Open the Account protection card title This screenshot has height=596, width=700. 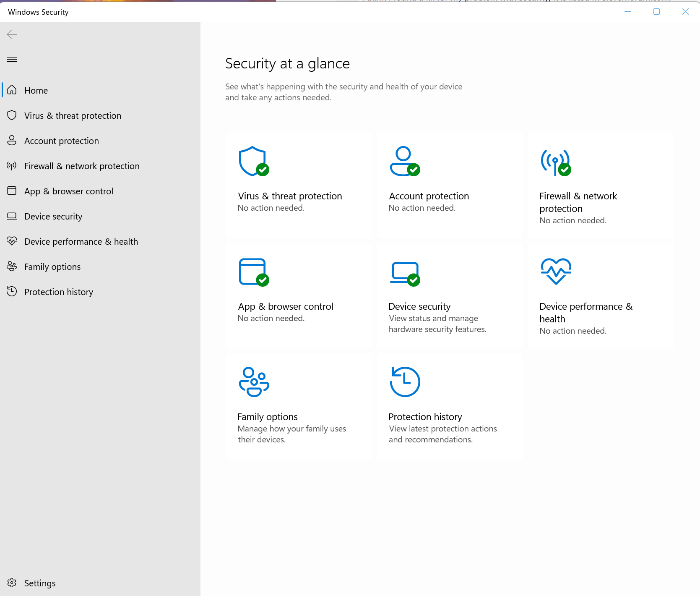click(429, 196)
